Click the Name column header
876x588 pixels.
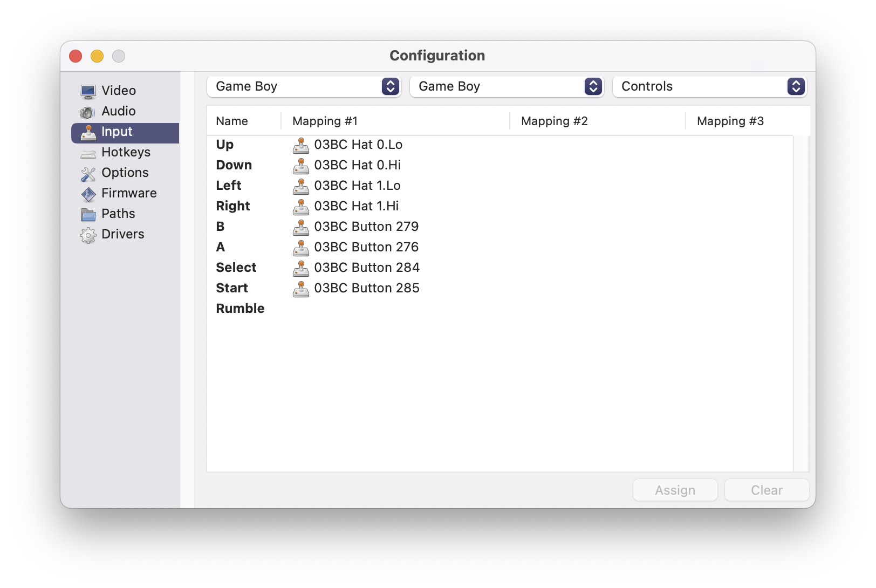coord(244,121)
